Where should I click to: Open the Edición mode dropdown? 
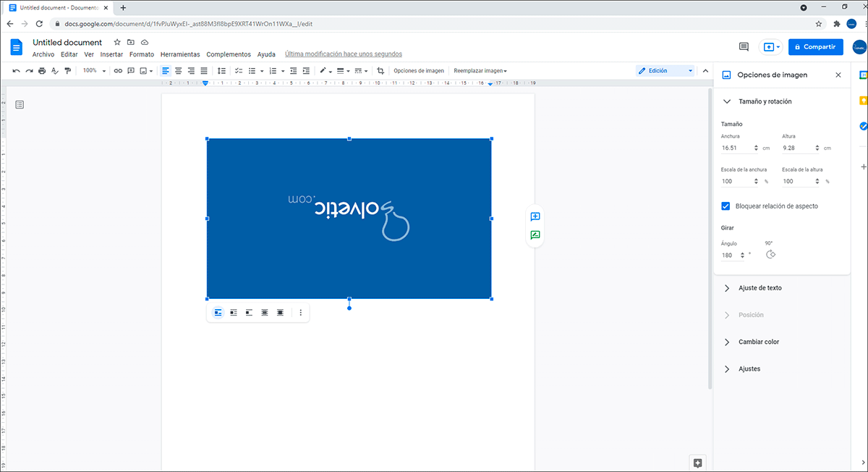coord(665,71)
